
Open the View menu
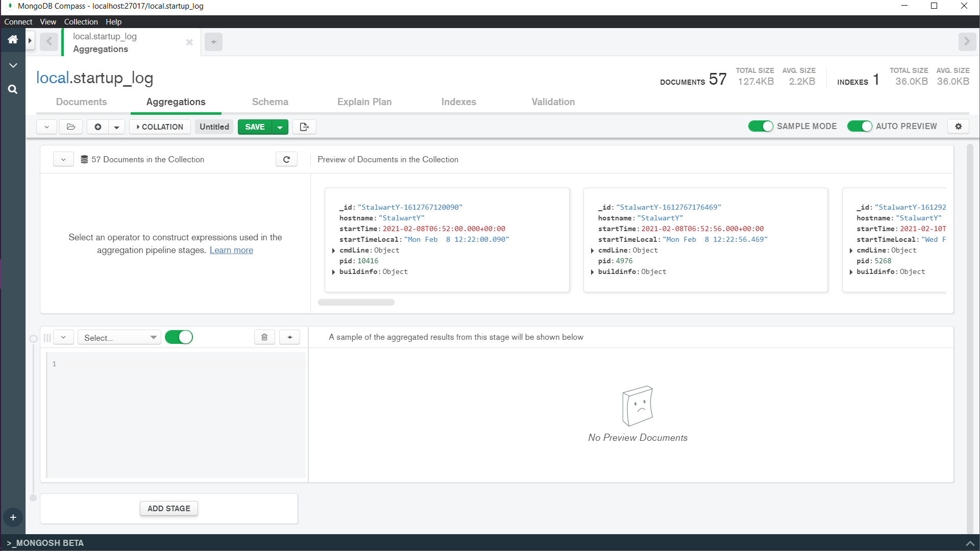coord(48,21)
